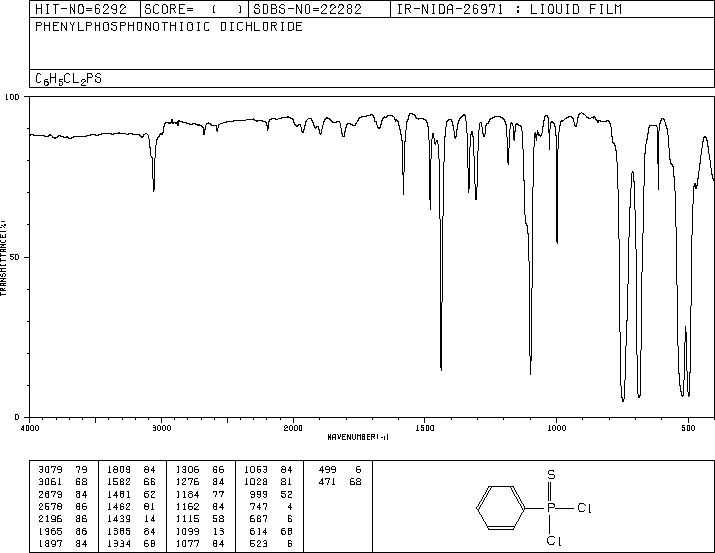Image resolution: width=715 pixels, height=553 pixels.
Task: Select the 2678 peak entry in table
Action: [x=50, y=506]
